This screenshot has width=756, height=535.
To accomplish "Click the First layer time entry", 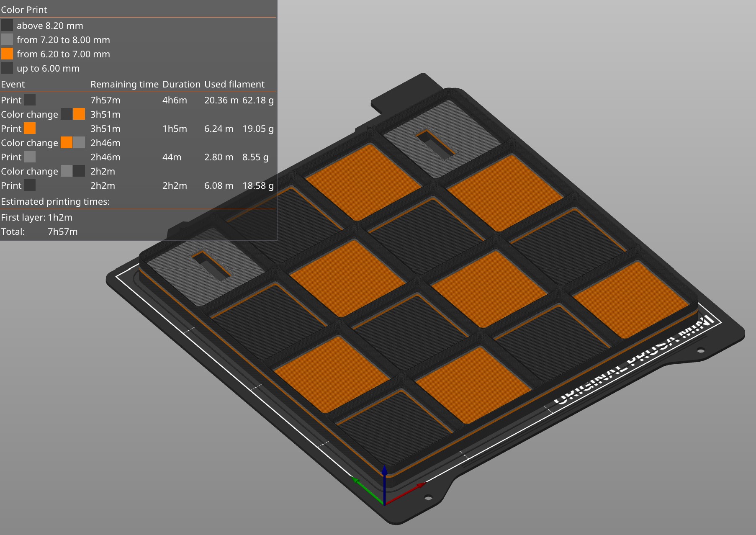I will point(36,217).
